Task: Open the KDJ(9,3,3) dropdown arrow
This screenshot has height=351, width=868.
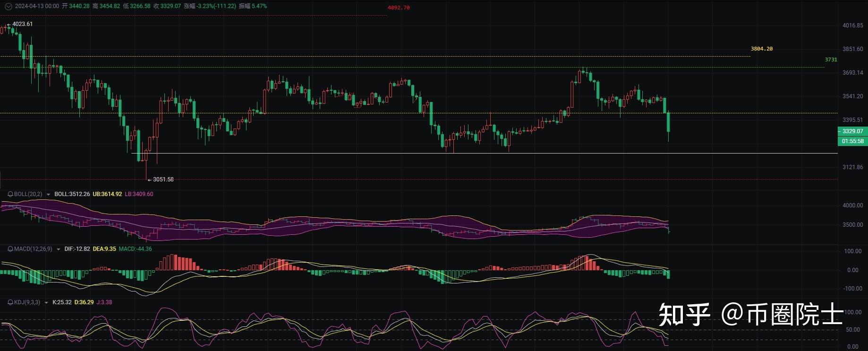Action: (46, 302)
